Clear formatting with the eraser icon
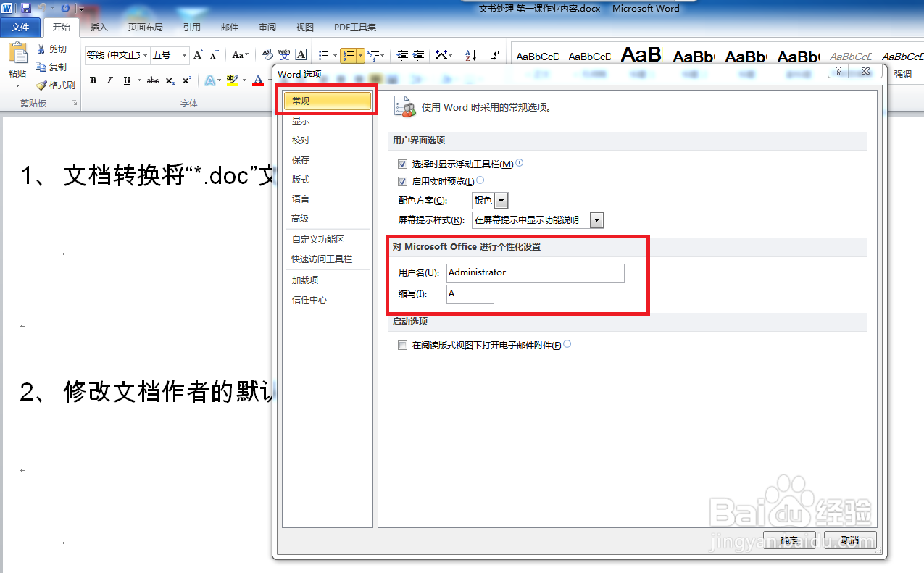 click(266, 55)
